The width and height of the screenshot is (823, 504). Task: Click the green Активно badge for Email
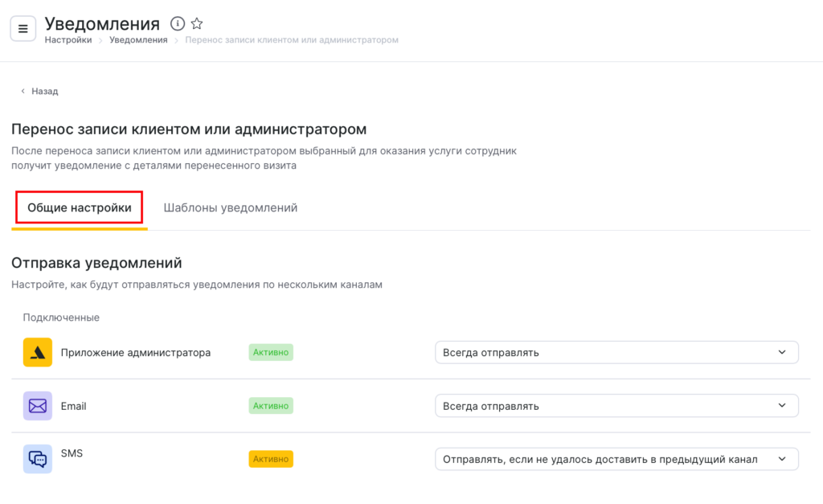(x=271, y=406)
